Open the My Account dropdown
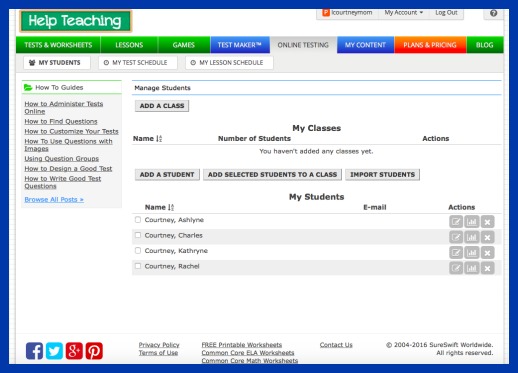The image size is (518, 373). (x=404, y=13)
